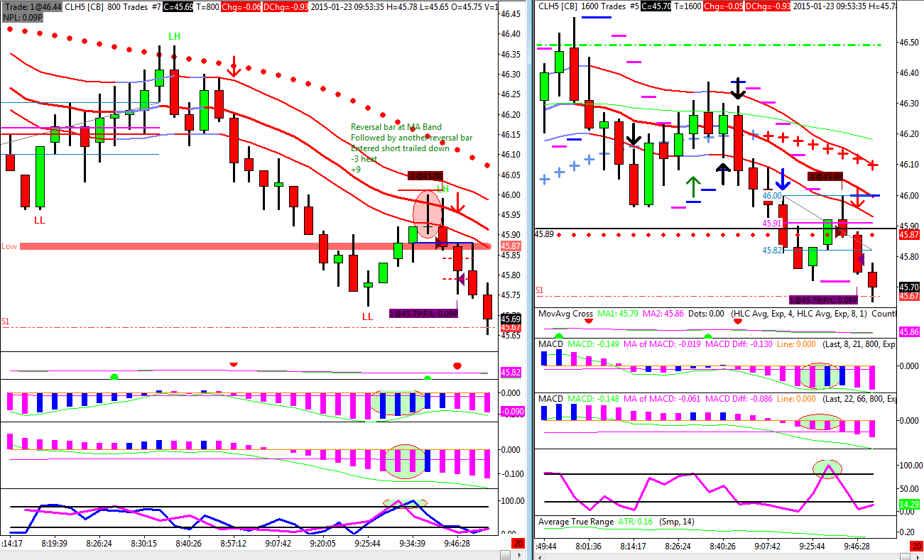Click 8:14:17 time label on right chart
Screen dimensions: 924x560
click(x=632, y=547)
